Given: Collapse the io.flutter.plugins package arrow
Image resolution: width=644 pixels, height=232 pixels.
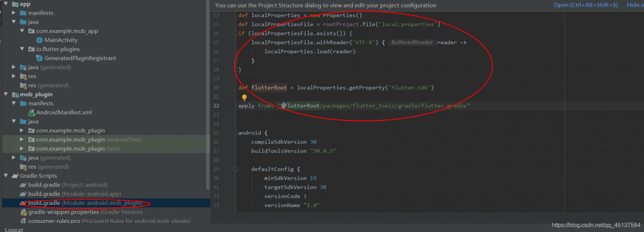Looking at the screenshot, I should (23, 49).
